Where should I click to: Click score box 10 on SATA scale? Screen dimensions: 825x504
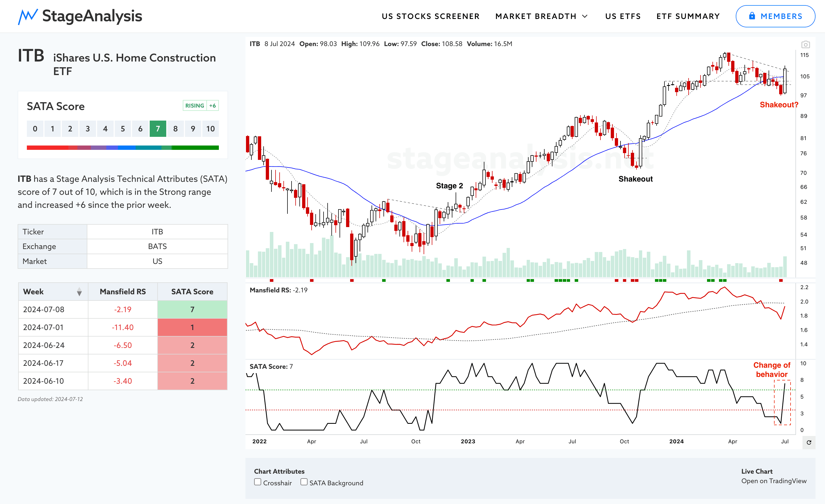click(x=210, y=129)
